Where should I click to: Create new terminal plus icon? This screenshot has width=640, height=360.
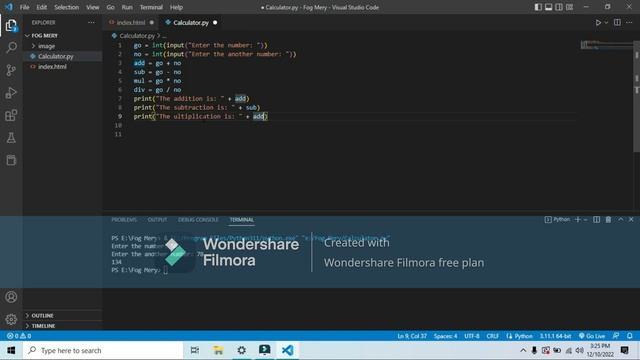point(578,220)
